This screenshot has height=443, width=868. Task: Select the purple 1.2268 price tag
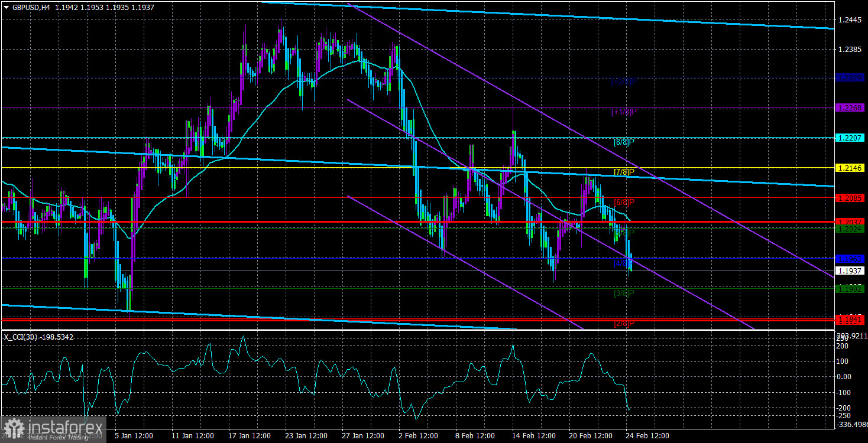click(850, 108)
